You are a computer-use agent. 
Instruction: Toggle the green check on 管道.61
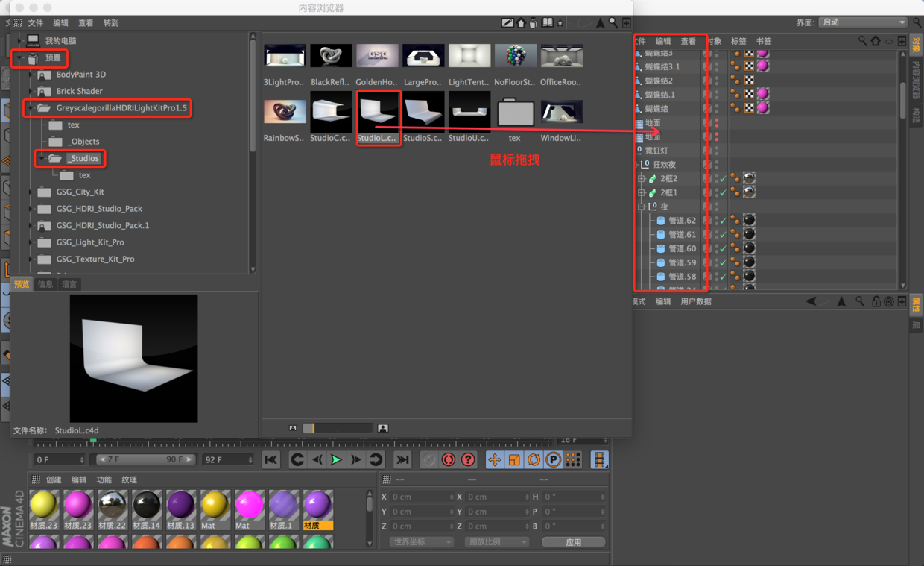(x=722, y=234)
